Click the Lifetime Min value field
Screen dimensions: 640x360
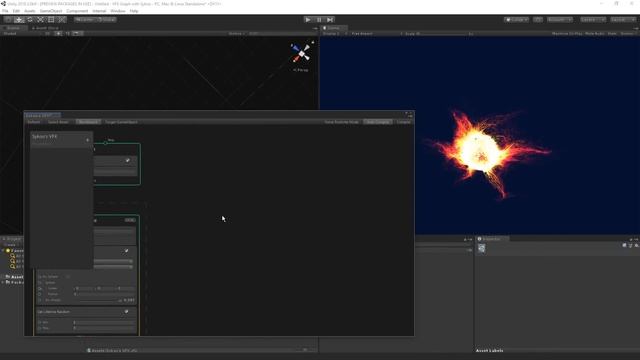pos(104,322)
